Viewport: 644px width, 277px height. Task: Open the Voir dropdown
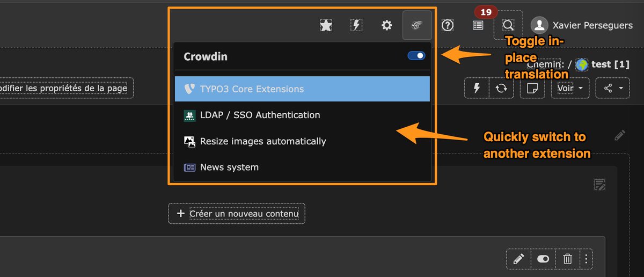click(x=571, y=88)
